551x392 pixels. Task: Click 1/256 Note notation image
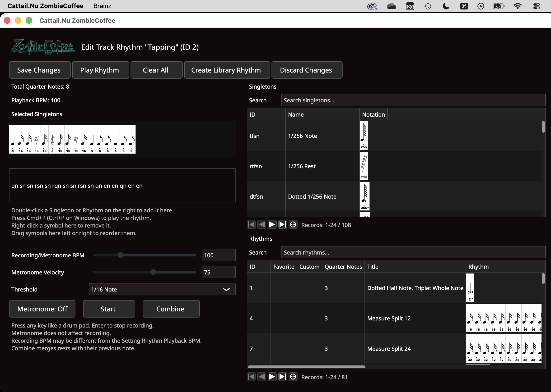(364, 136)
